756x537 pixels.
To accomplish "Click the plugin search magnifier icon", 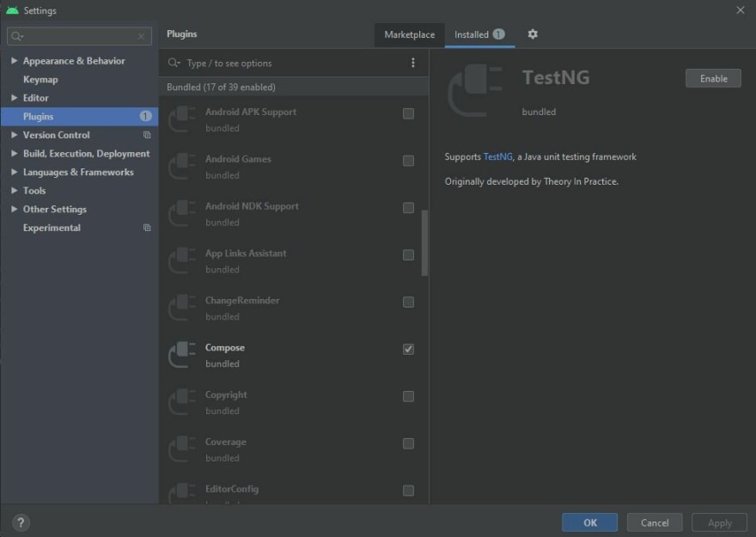I will pos(174,63).
